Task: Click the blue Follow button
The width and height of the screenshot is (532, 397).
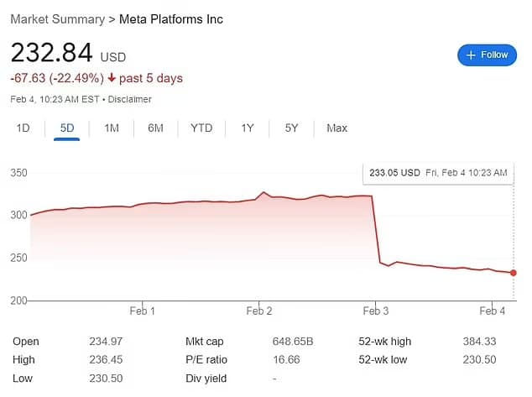Action: coord(487,55)
